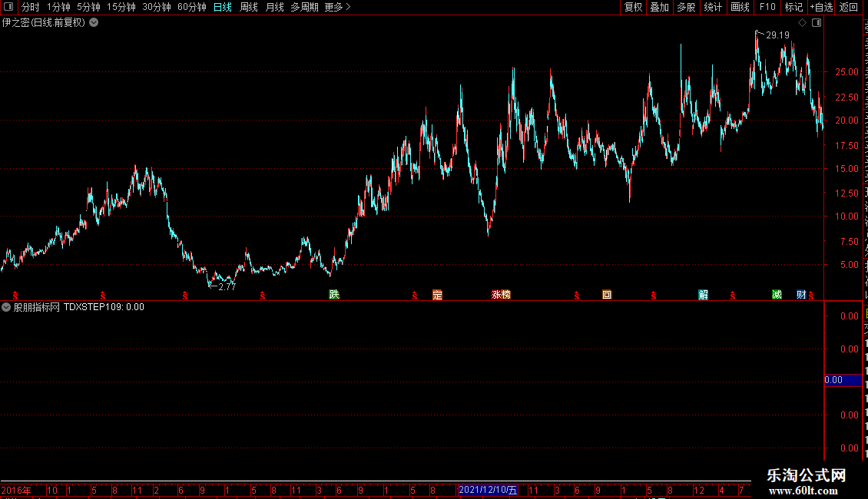Expand the 股朋指标网 indicator dropdown
Viewport: 868px width, 499px height.
click(x=6, y=307)
